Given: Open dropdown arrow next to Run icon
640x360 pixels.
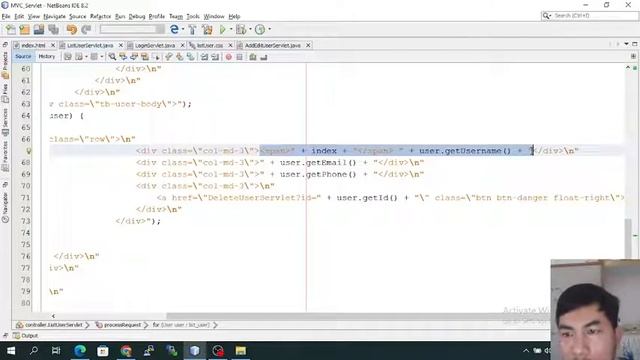Looking at the screenshot, I should (x=230, y=29).
